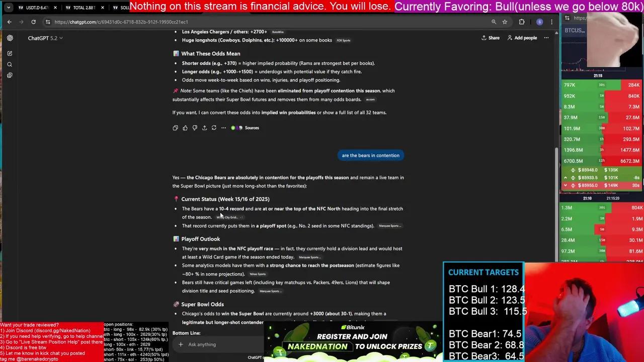This screenshot has width=644, height=362.
Task: Click the browser back arrow
Action: 9,22
